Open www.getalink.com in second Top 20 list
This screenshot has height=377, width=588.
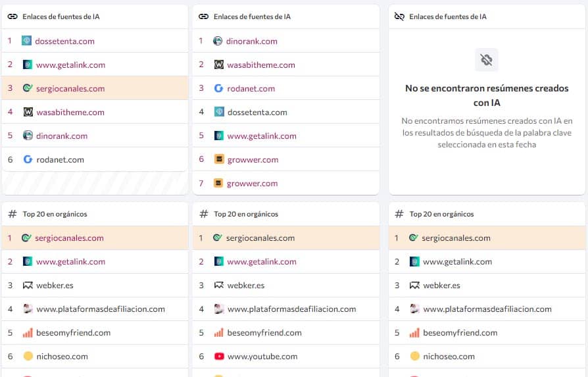click(x=262, y=261)
